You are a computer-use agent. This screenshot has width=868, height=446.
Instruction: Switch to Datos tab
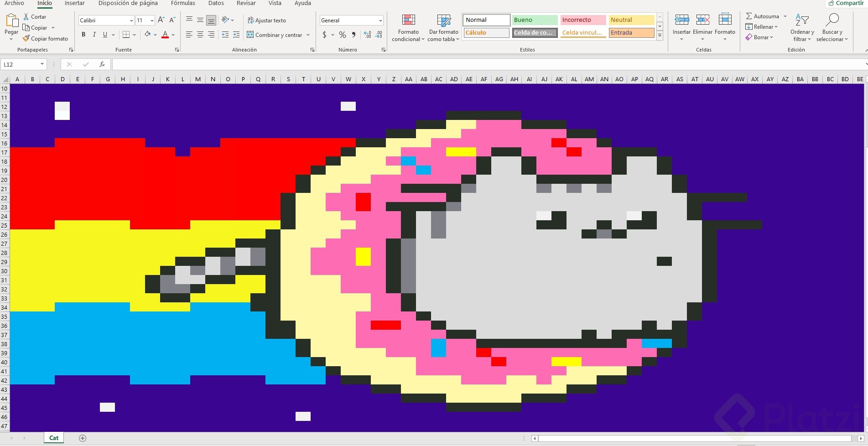click(216, 3)
